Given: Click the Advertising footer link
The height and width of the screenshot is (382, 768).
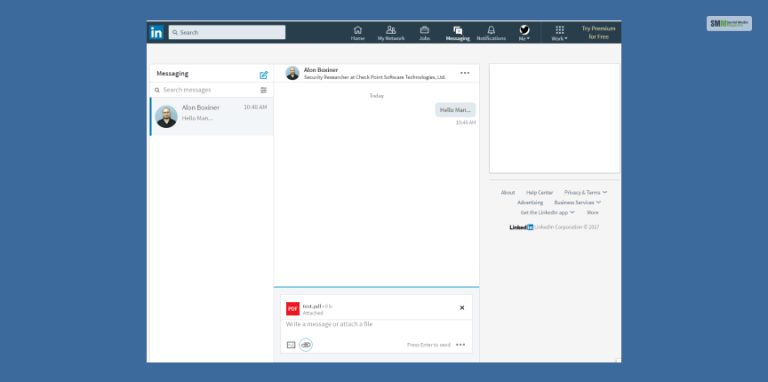Looking at the screenshot, I should 530,202.
